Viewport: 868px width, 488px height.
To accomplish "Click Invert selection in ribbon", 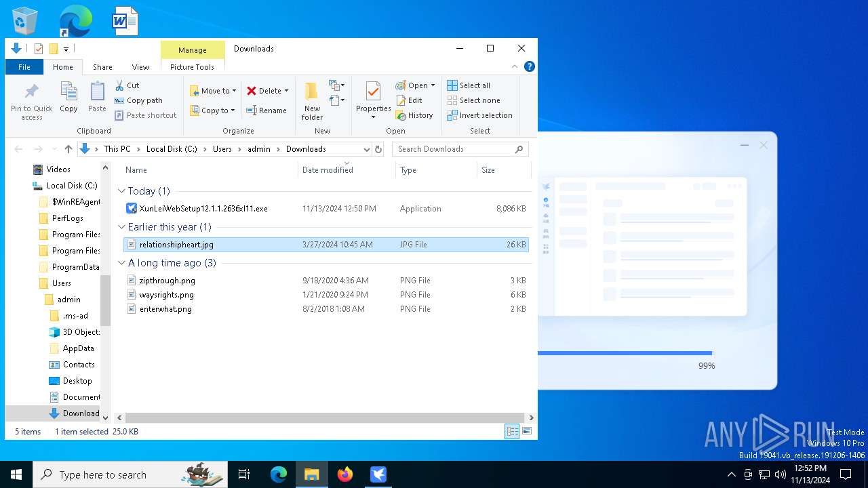I will coord(479,115).
